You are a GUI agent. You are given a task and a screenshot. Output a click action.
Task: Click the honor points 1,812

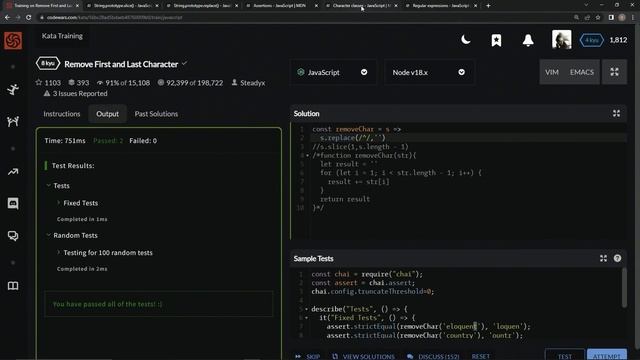[618, 40]
